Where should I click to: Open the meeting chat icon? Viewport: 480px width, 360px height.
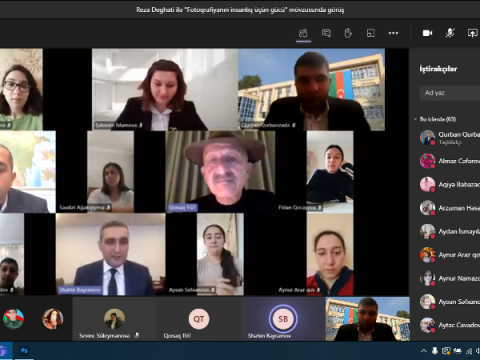[x=326, y=33]
